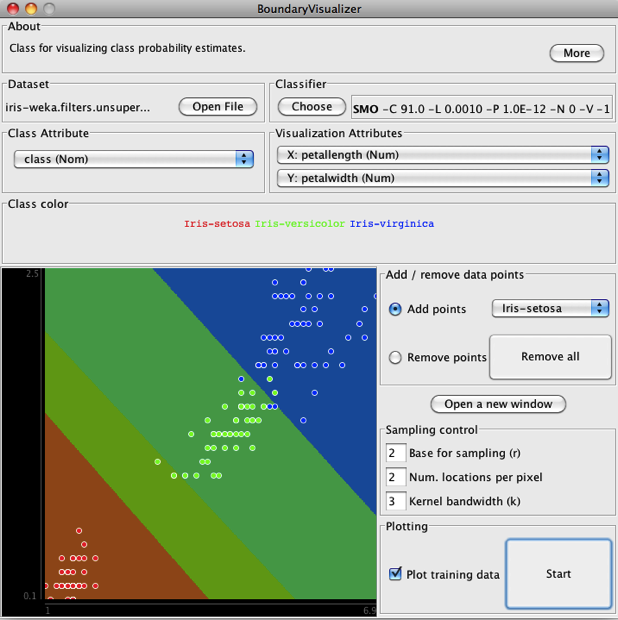Click the Remove all button
618x620 pixels.
tap(549, 357)
